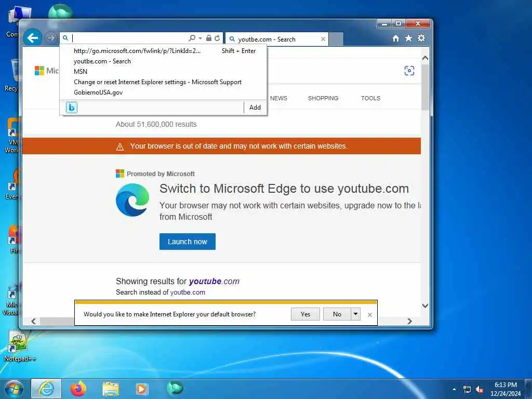
Task: Refresh the page with the reload icon
Action: (217, 38)
